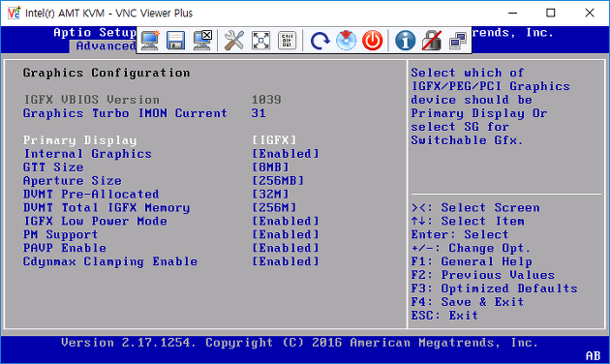Click the Graphics Configuration heading
The width and height of the screenshot is (610, 364).
(x=107, y=73)
